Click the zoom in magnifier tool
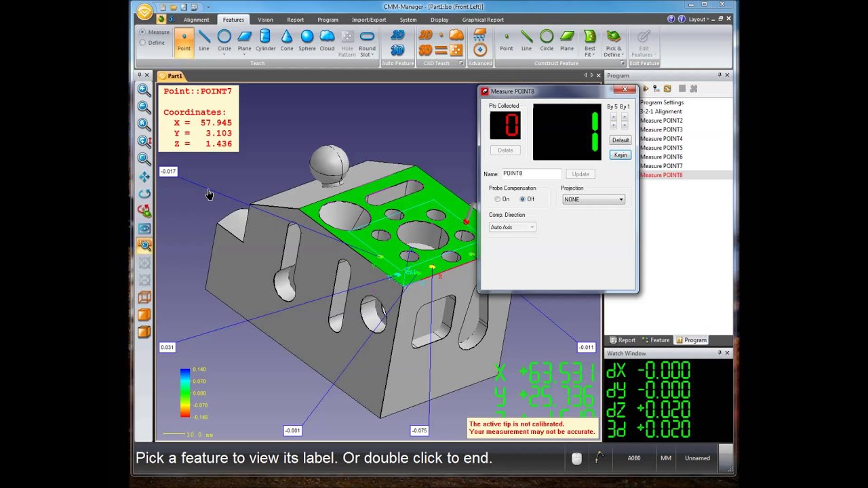The image size is (868, 488). [144, 89]
